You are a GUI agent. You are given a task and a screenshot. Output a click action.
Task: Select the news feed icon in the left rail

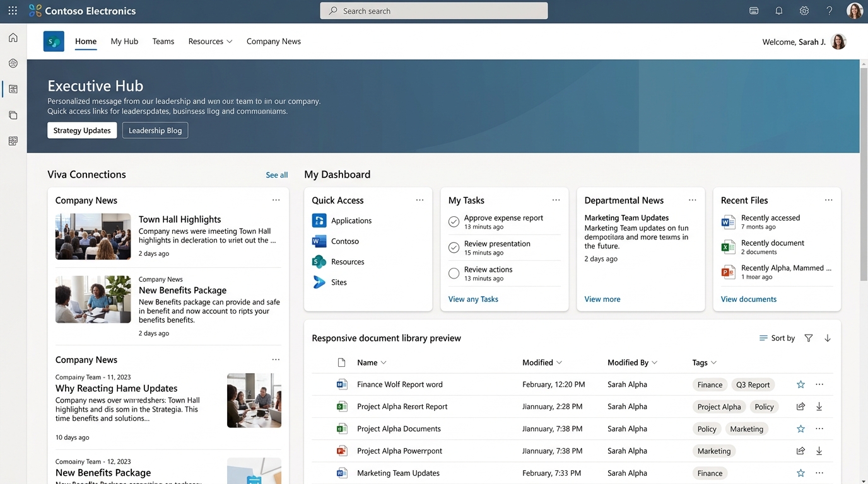pyautogui.click(x=13, y=89)
